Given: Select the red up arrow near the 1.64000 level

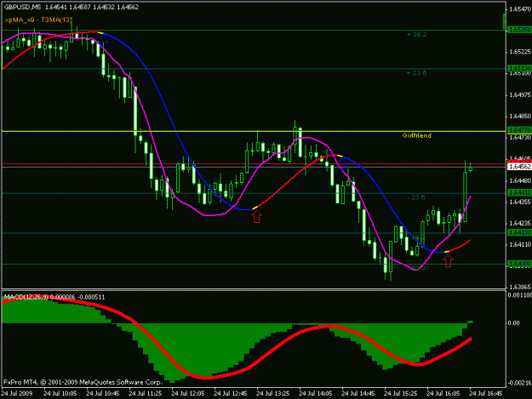Looking at the screenshot, I should click(x=449, y=260).
